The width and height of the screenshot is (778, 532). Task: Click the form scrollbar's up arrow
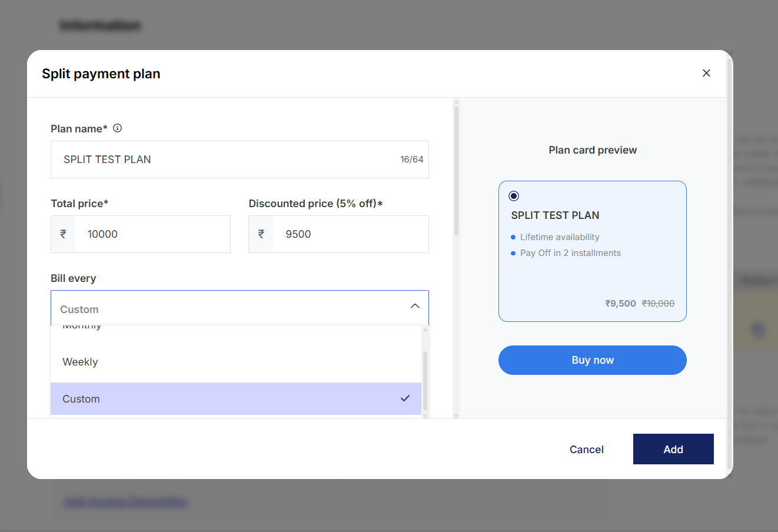pyautogui.click(x=456, y=102)
